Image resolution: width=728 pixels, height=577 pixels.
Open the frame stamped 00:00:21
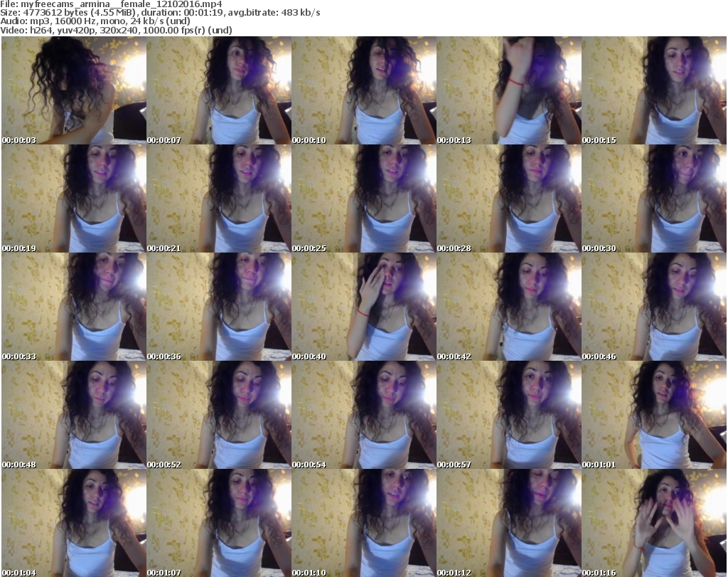[219, 198]
